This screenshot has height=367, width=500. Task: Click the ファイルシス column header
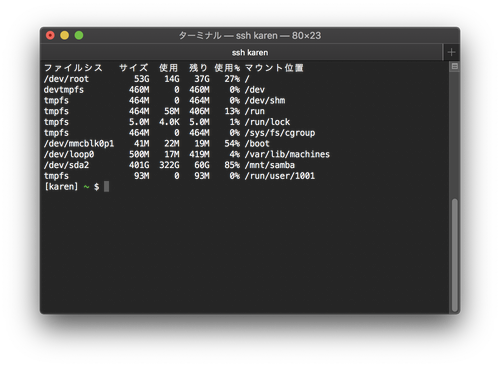coord(73,68)
